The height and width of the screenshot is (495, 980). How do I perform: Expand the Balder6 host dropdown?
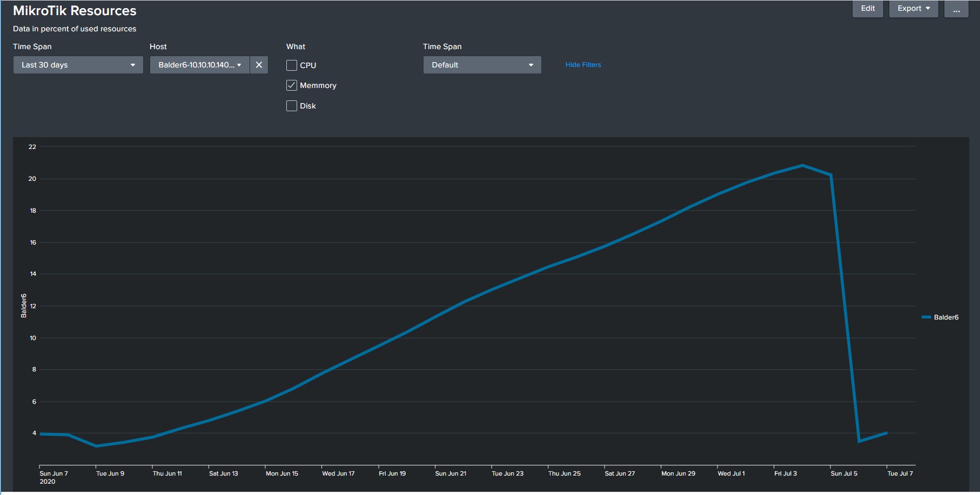200,65
